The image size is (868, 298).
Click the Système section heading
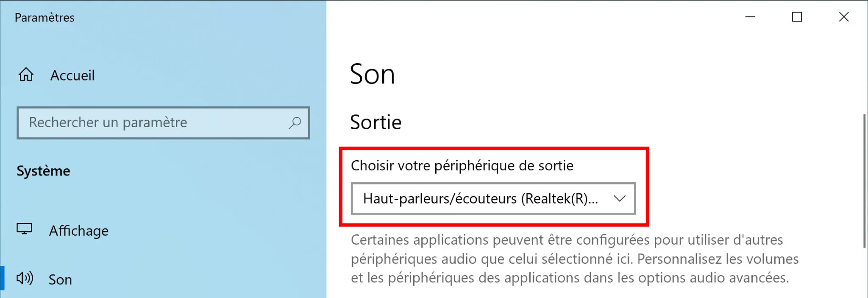coord(43,171)
